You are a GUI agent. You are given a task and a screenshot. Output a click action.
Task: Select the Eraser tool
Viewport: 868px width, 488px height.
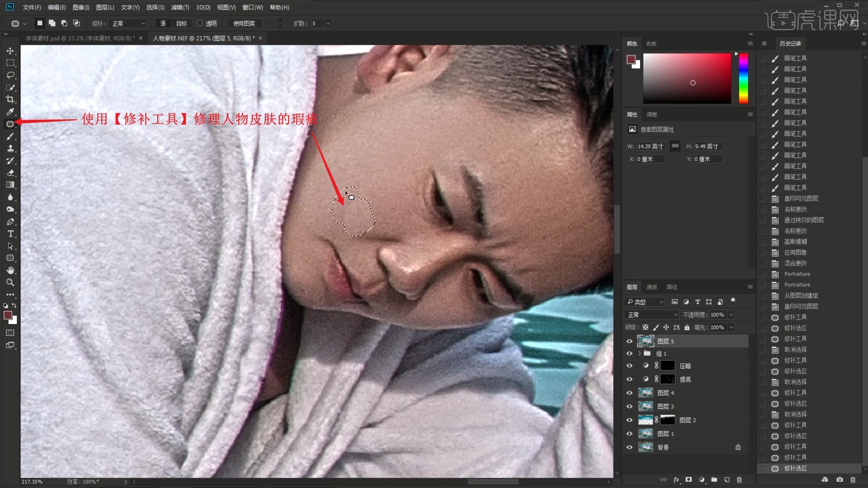(10, 173)
